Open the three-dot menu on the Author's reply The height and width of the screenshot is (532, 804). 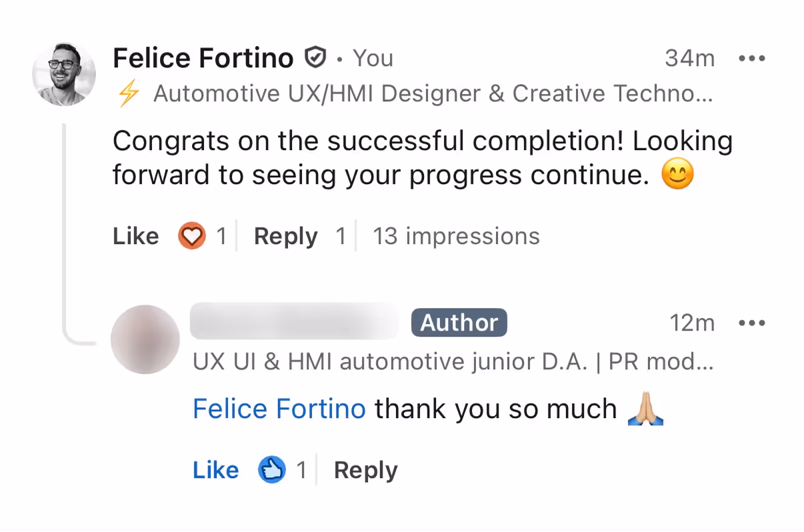[x=752, y=323]
